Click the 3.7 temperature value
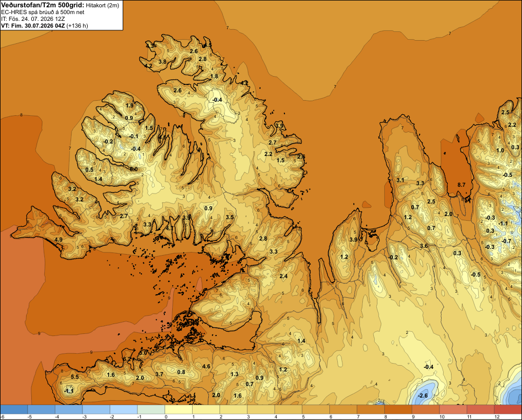The image size is (522, 420). tap(159, 374)
